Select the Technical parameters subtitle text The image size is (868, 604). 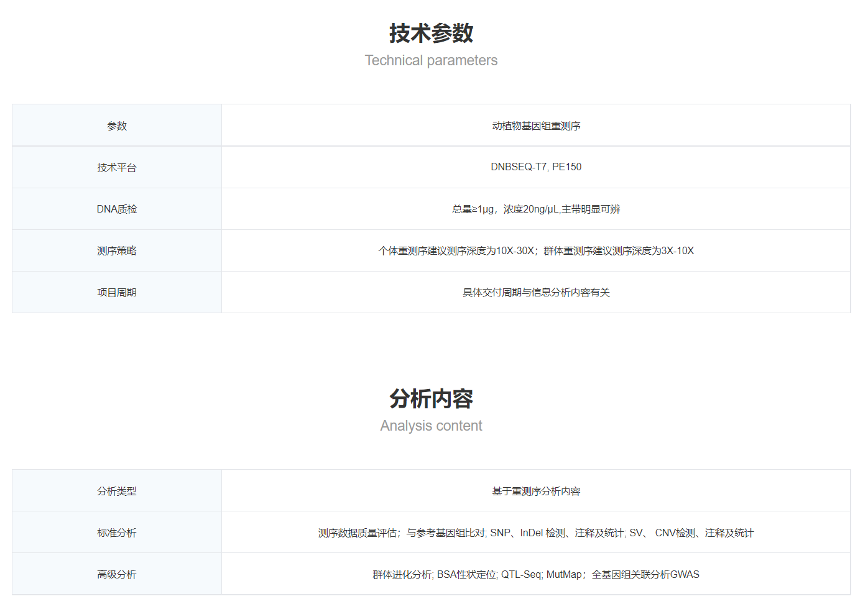point(431,60)
